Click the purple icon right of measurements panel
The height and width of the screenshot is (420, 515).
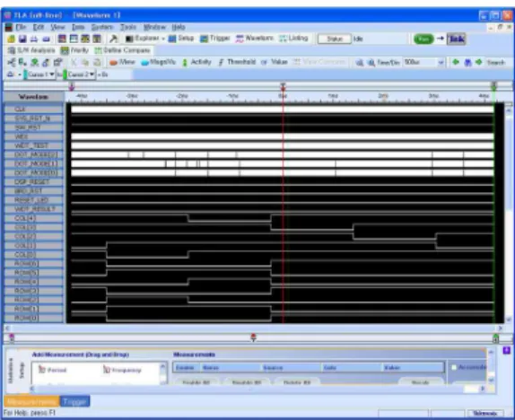[507, 350]
